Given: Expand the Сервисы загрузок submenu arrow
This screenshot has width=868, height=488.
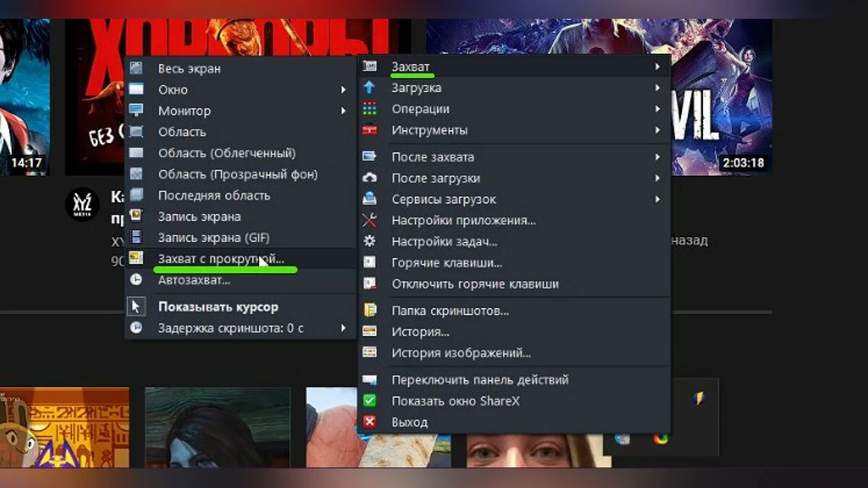Looking at the screenshot, I should 658,199.
